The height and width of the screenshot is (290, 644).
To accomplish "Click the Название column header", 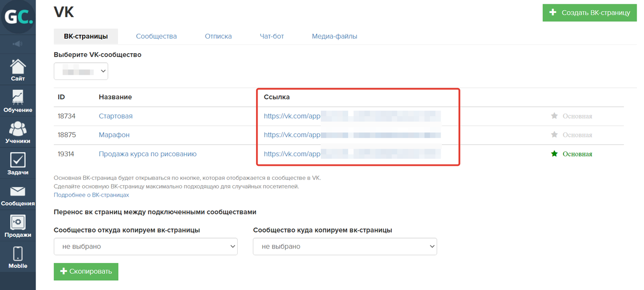I will point(115,97).
